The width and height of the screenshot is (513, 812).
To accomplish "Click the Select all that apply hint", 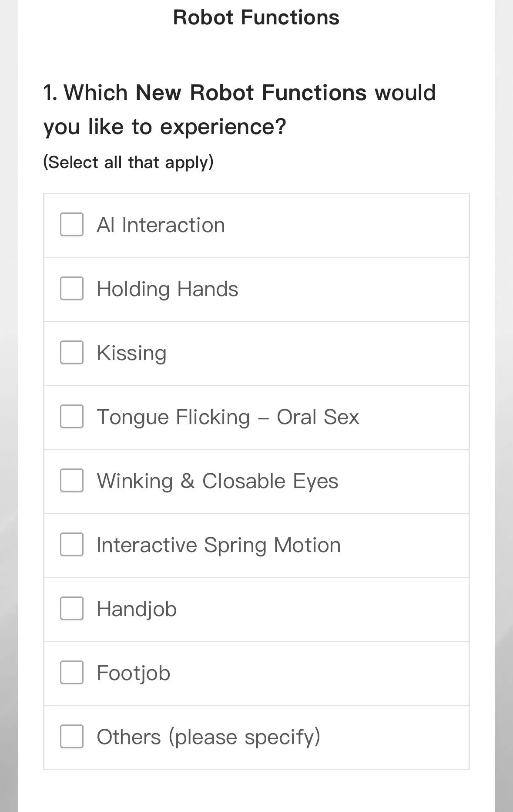I will point(128,162).
